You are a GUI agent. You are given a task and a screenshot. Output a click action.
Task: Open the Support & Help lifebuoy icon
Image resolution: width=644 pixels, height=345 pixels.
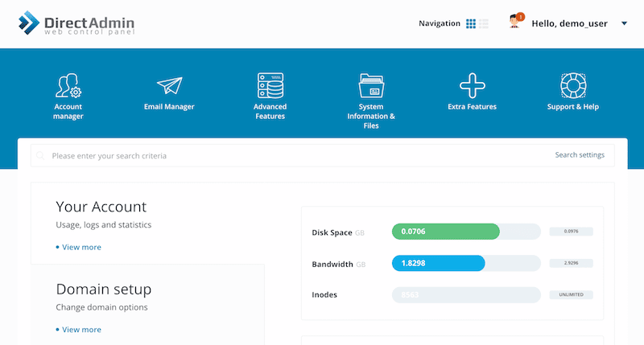(573, 86)
